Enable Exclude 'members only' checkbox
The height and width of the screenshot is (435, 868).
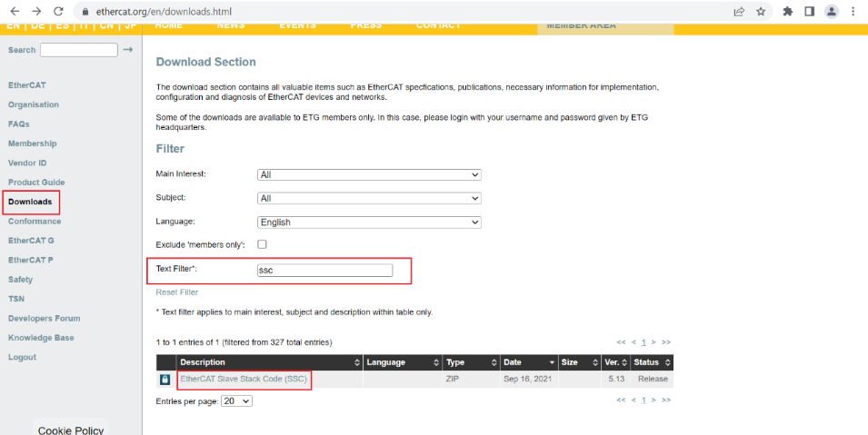click(263, 244)
